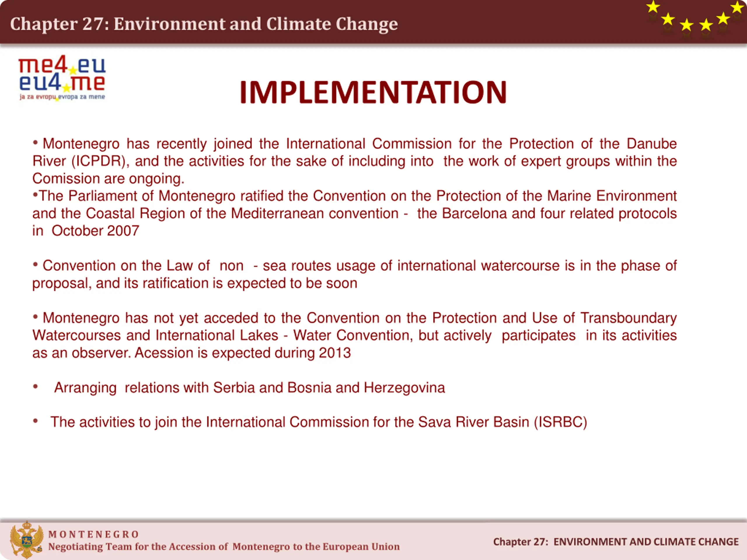Click the IMPLEMENTATION slide title
Viewport: 747px width, 560px height.
tap(373, 92)
